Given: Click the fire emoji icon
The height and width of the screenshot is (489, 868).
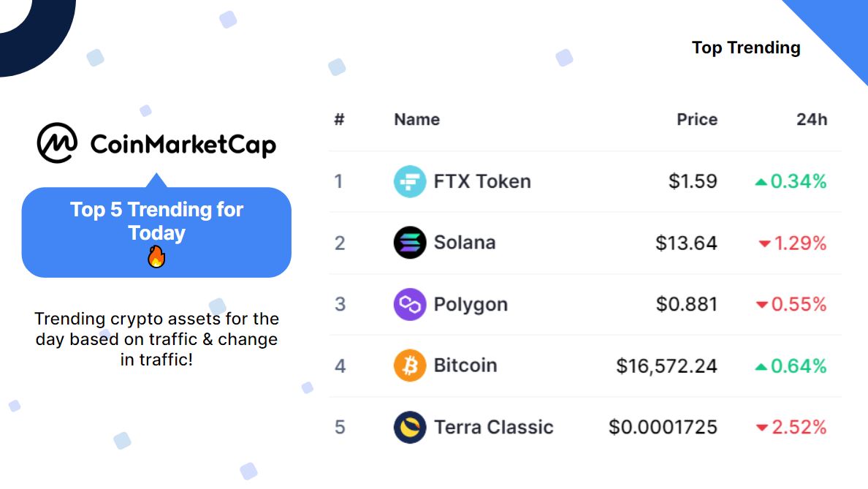Looking at the screenshot, I should (x=156, y=257).
